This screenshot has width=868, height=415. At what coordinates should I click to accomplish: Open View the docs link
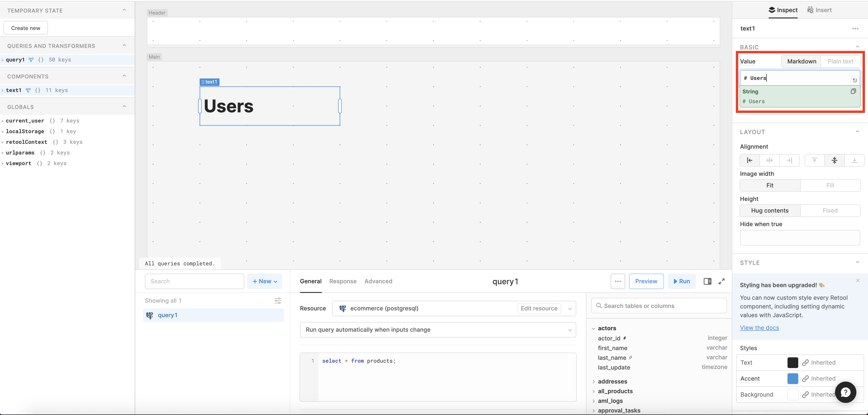759,328
